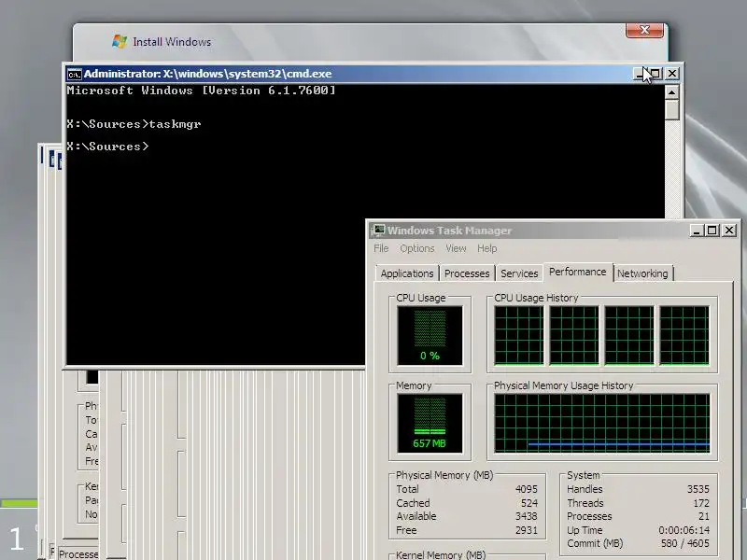This screenshot has width=747, height=560.
Task: Click the Install Windows title text
Action: 172,42
